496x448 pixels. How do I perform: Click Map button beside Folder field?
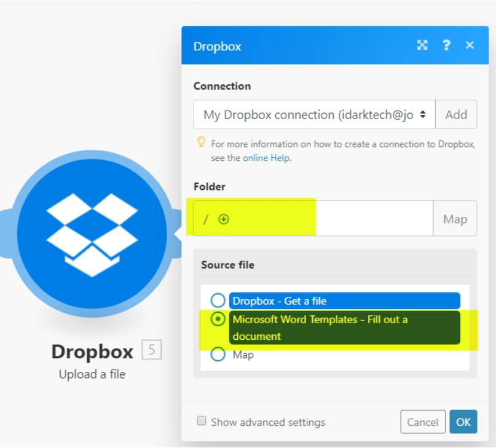(455, 218)
